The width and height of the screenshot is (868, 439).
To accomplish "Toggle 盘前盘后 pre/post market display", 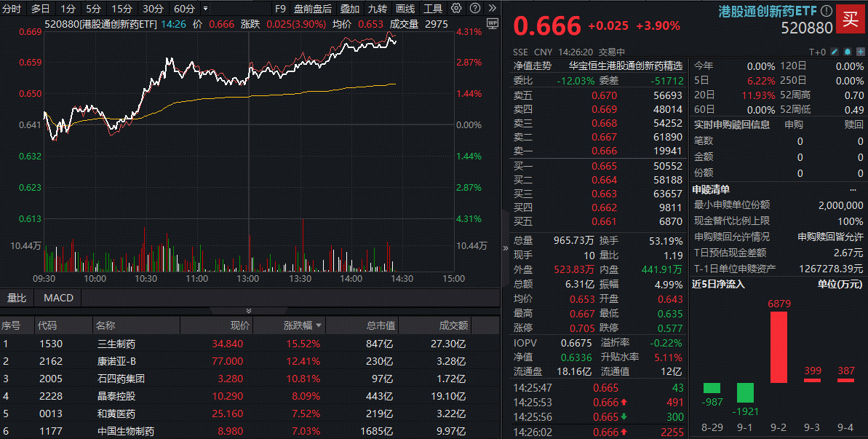I will click(312, 9).
